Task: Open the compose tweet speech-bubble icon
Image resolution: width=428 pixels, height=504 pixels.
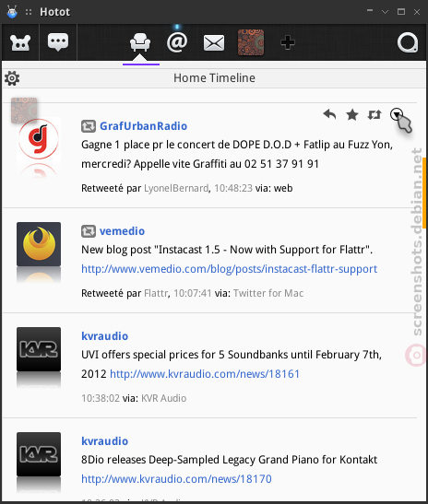Action: tap(58, 42)
